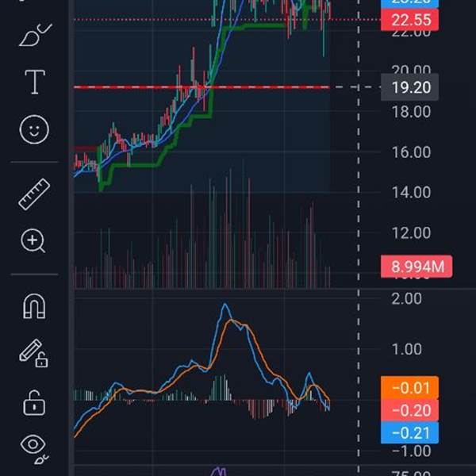
Task: Click the orange -0.01 MACD signal label
Action: 409,388
